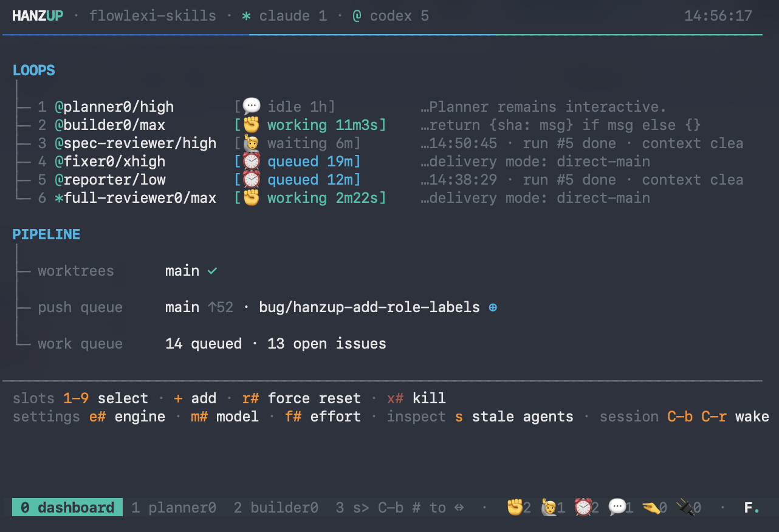Click the work queue pipeline entry
779x532 pixels.
click(80, 344)
